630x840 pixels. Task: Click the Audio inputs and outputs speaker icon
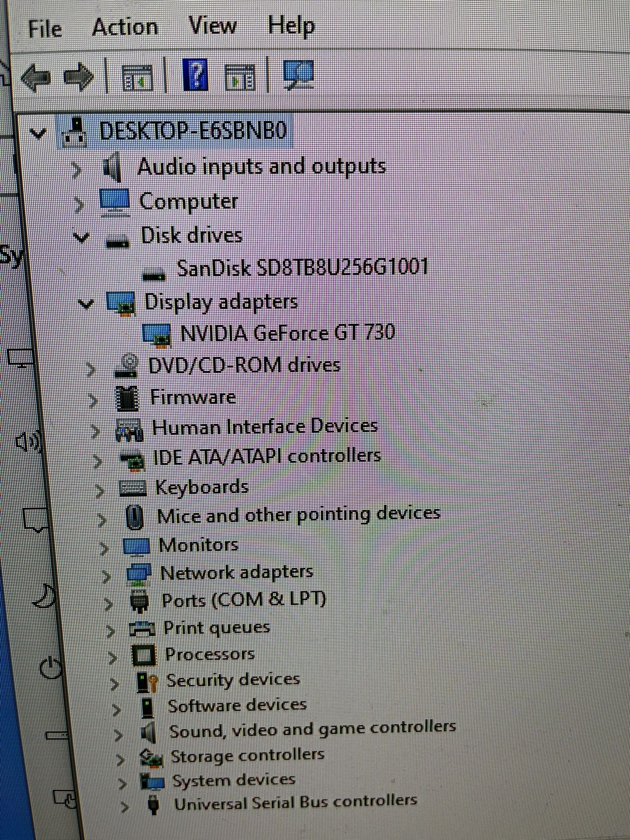click(x=112, y=167)
